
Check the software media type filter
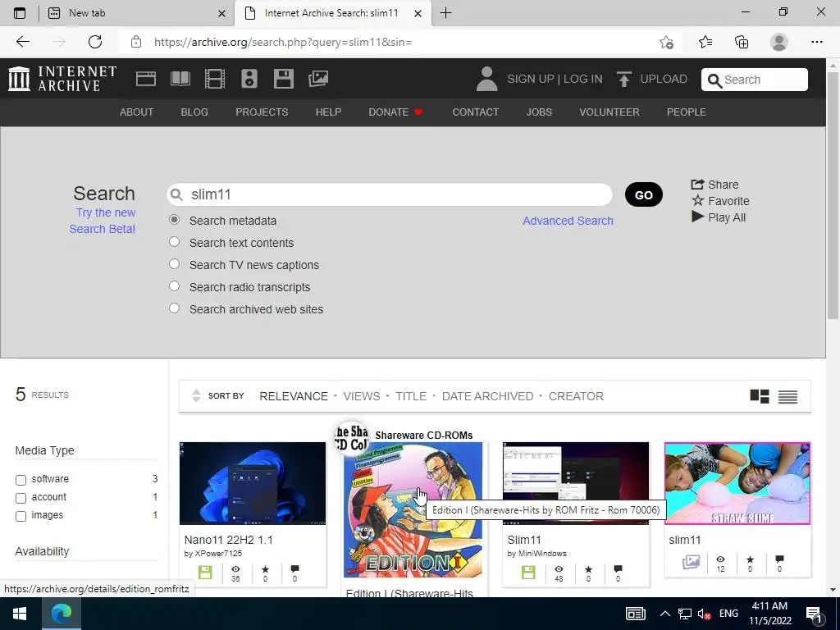pos(21,480)
